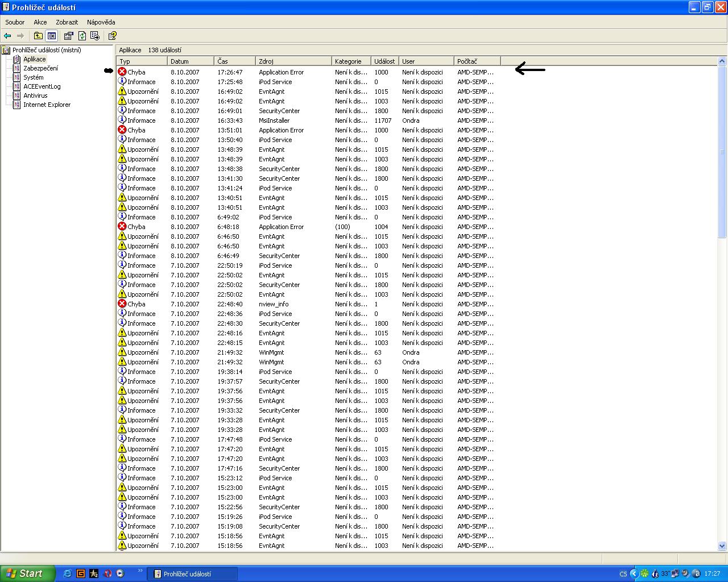Open the Zobrazit menu

(x=67, y=22)
